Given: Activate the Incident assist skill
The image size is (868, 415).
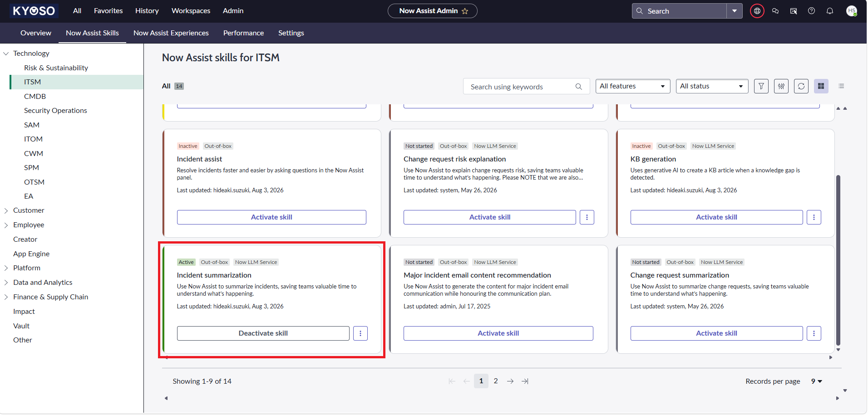Looking at the screenshot, I should 271,217.
